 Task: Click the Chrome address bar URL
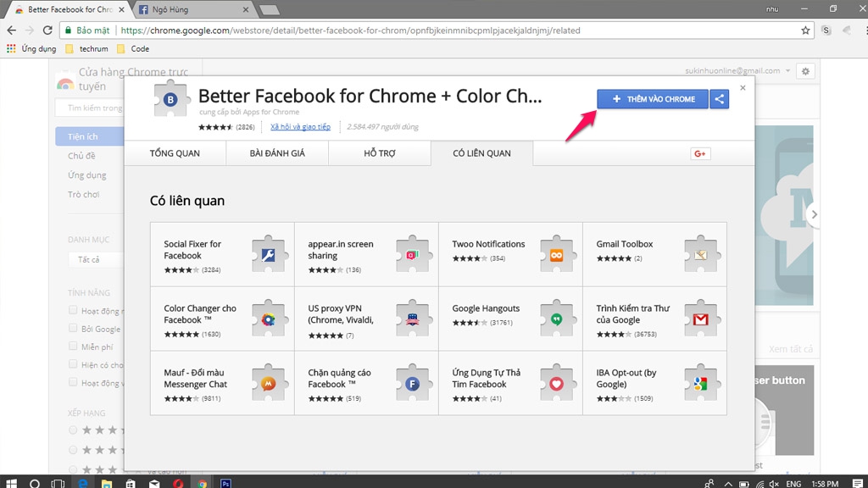tap(350, 30)
